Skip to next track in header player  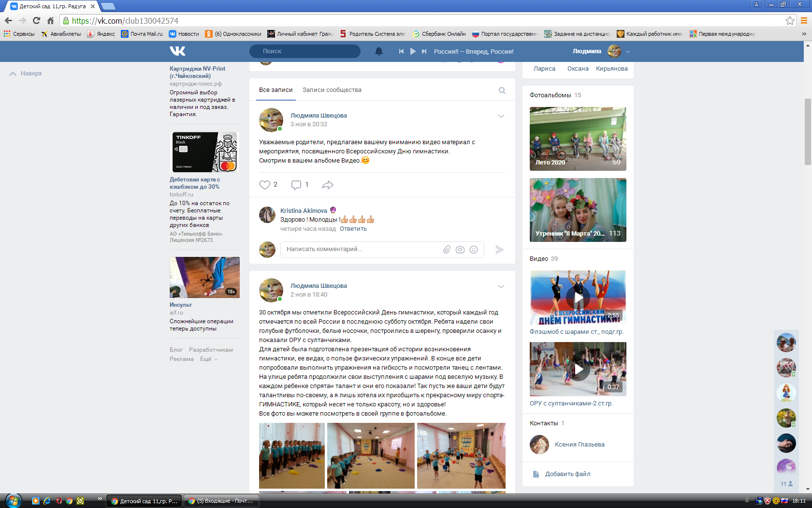424,51
